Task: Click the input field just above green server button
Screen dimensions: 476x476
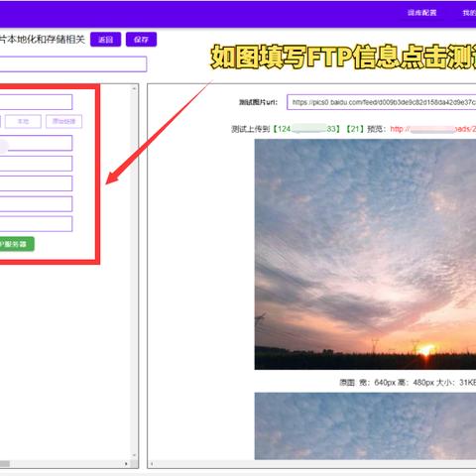Action: click(36, 224)
